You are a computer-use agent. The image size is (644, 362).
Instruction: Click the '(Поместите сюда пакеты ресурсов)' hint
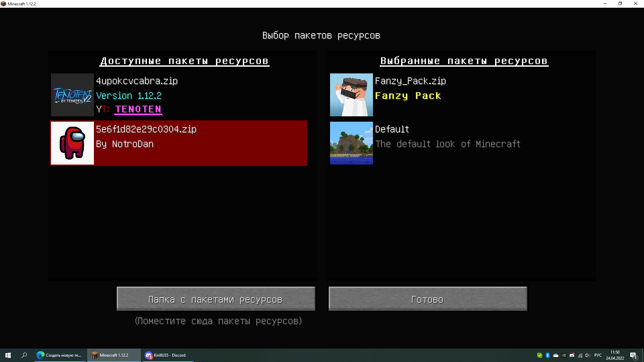(x=218, y=321)
